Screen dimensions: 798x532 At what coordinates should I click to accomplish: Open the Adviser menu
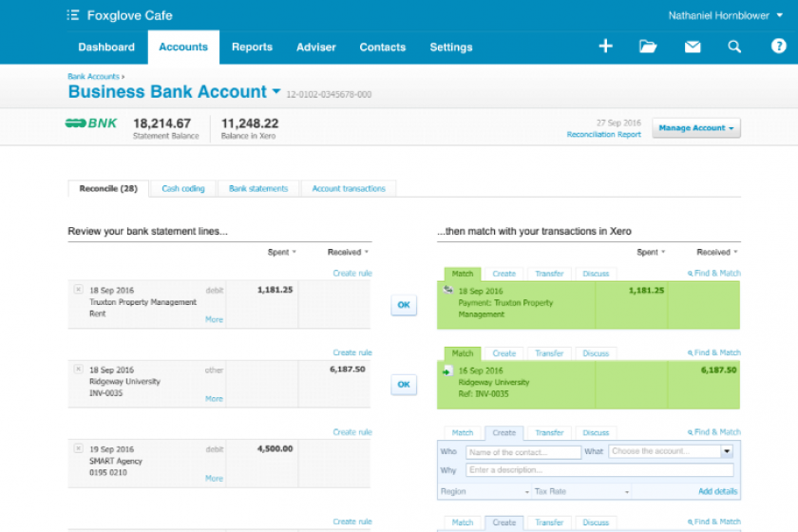(316, 47)
